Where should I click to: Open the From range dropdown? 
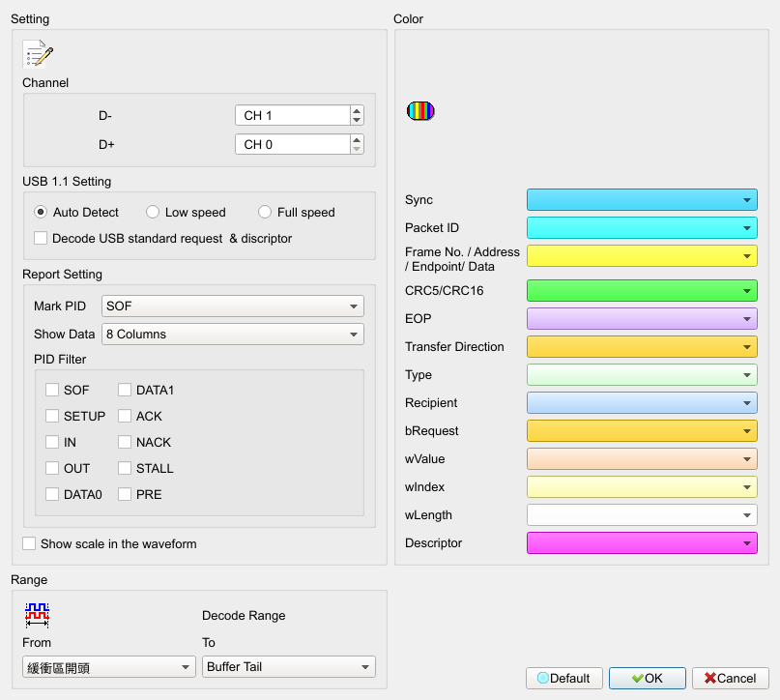109,667
